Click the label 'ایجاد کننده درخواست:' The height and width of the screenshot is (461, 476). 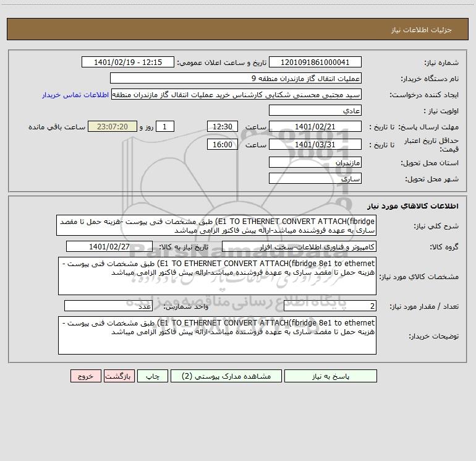(x=424, y=95)
